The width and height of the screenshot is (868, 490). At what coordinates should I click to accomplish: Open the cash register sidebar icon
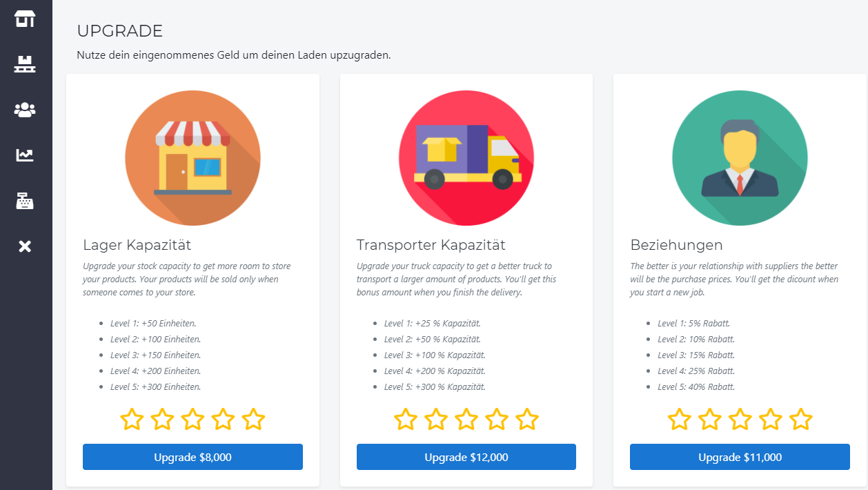point(25,201)
